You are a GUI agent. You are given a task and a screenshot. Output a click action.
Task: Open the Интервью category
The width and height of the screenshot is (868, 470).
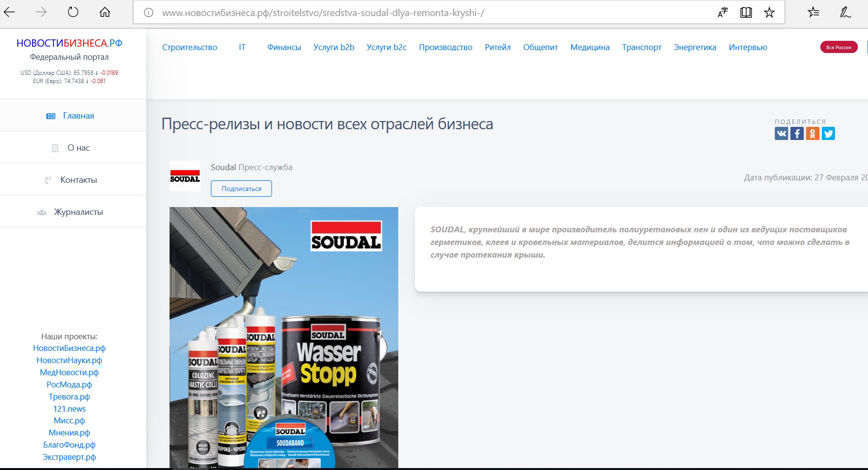pyautogui.click(x=748, y=47)
